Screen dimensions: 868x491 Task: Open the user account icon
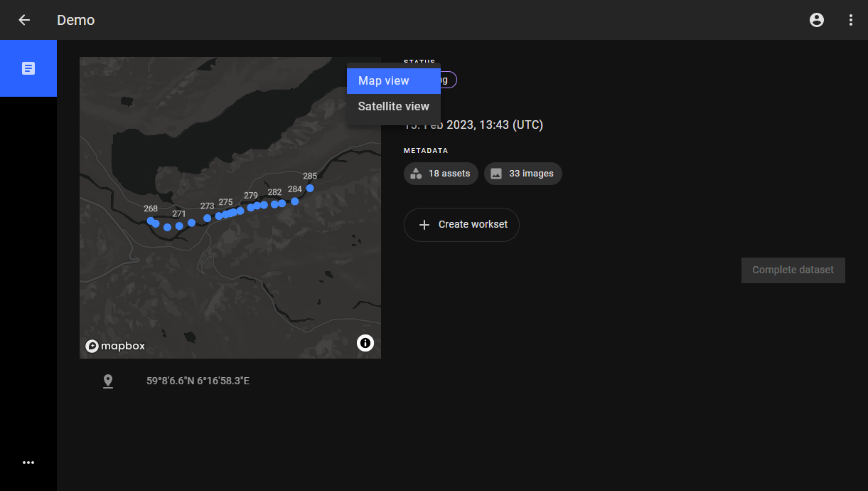pos(817,20)
